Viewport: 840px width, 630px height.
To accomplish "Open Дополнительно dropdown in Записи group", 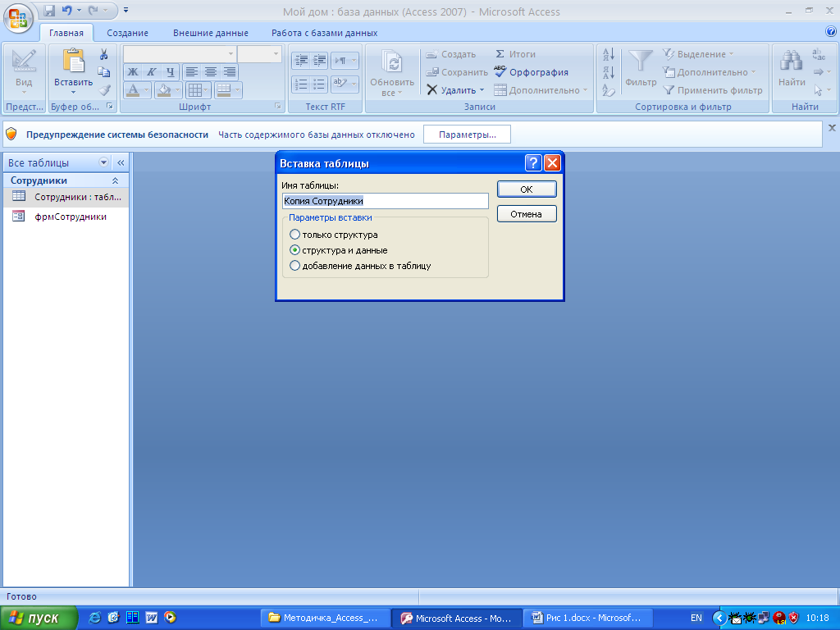I will (585, 90).
